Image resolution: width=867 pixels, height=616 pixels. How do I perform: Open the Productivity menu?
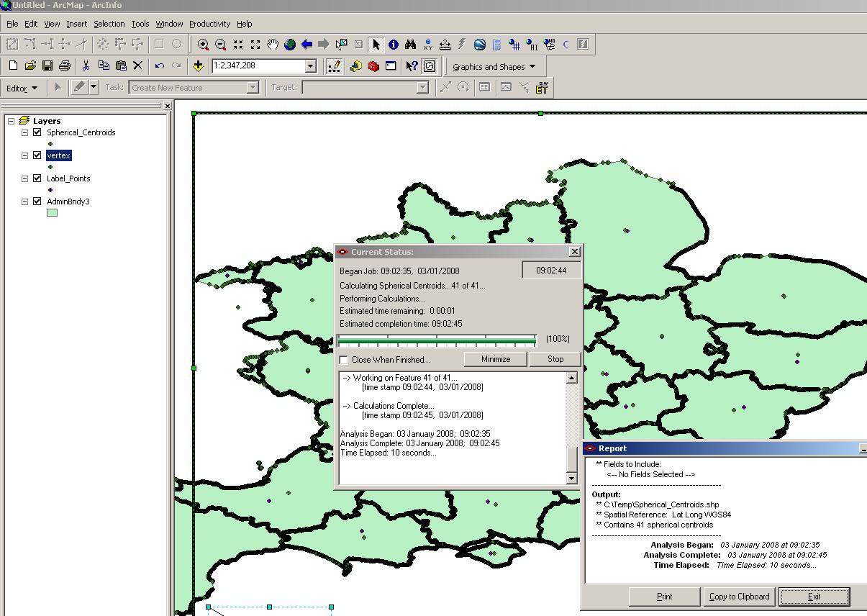click(210, 24)
